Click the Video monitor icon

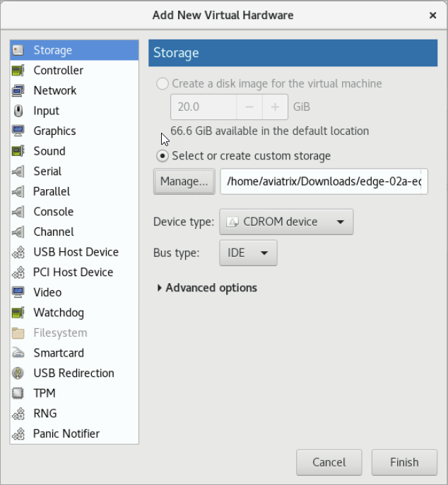[18, 292]
